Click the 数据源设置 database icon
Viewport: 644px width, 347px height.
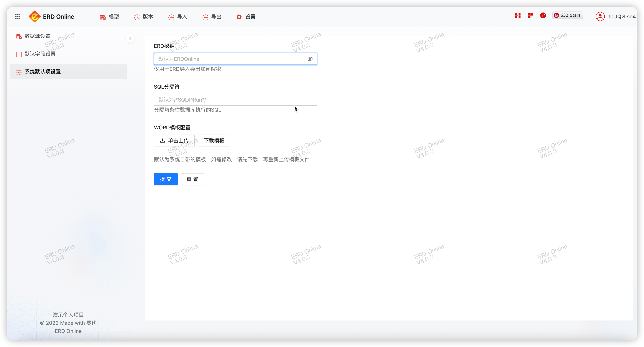(19, 37)
